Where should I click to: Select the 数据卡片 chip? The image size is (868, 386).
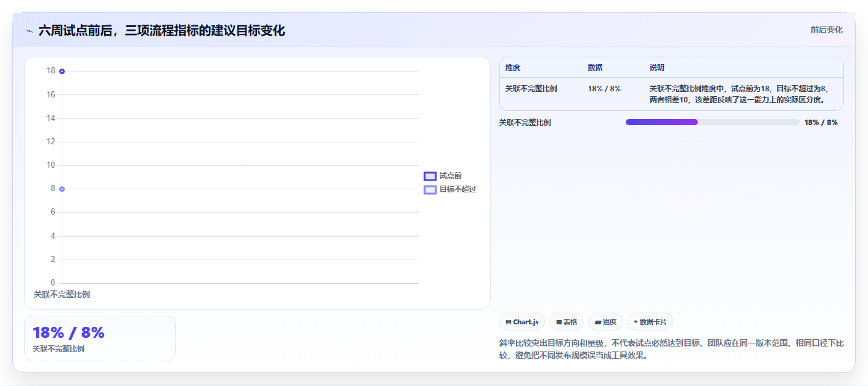[x=650, y=322]
